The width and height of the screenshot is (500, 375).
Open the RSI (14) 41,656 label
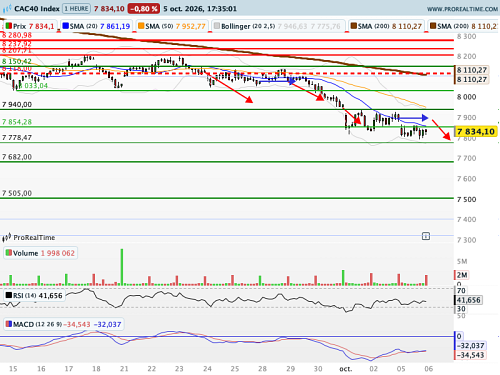(x=35, y=296)
